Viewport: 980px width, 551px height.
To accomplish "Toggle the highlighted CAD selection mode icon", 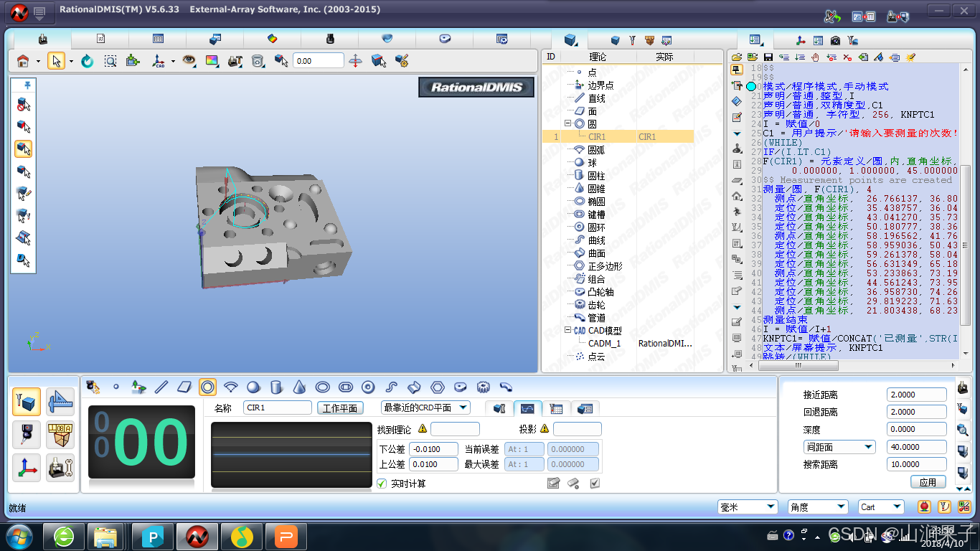I will (x=23, y=149).
